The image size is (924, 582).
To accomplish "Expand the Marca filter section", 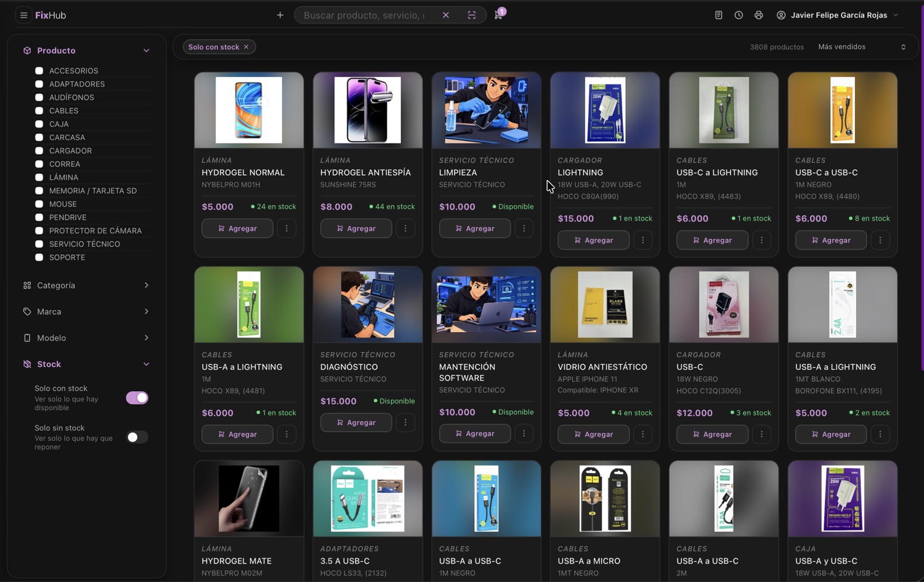I will [86, 312].
